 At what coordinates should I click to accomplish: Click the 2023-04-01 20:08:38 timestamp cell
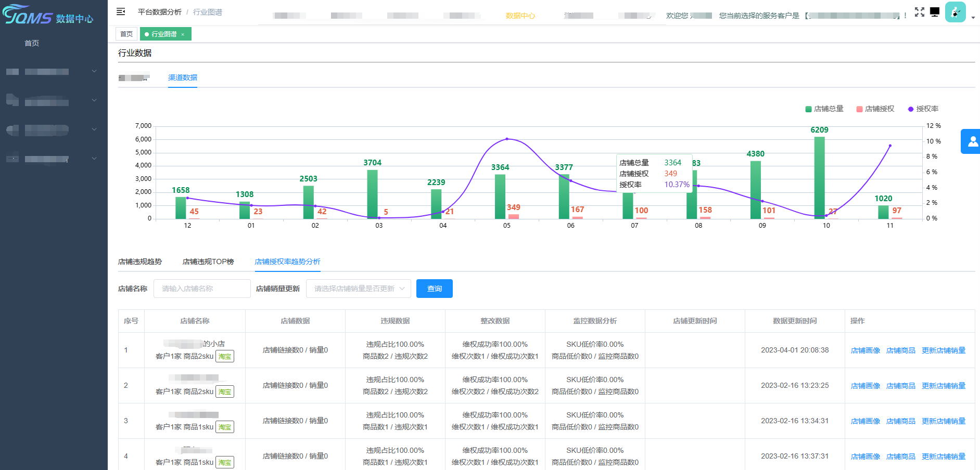(x=795, y=350)
